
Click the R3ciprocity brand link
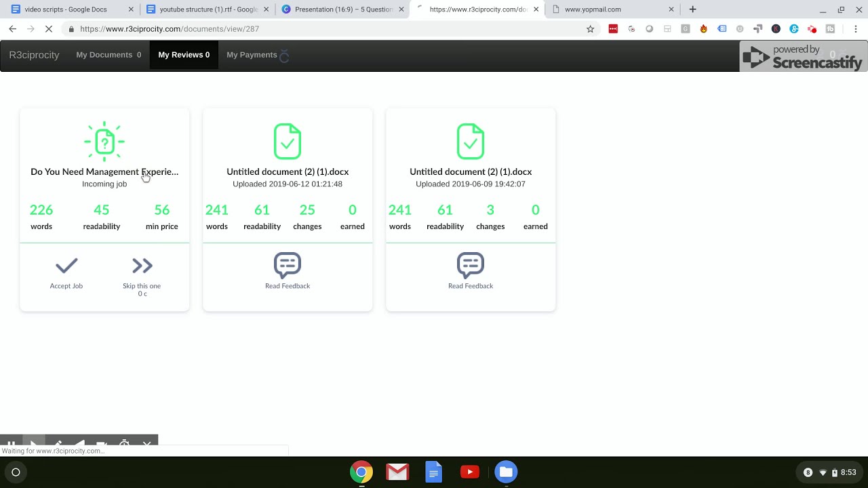point(34,55)
